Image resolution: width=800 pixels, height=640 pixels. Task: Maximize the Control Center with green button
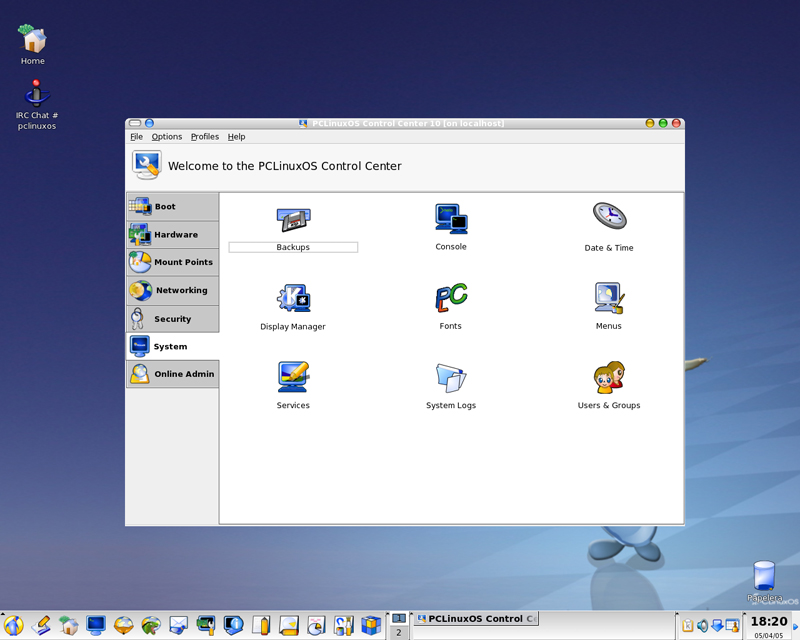663,123
